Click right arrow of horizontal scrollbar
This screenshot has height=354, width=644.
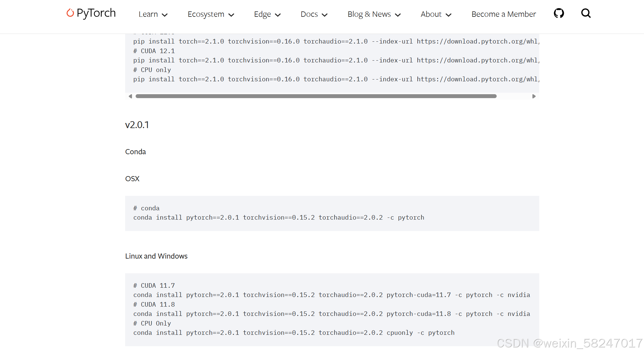pyautogui.click(x=534, y=96)
